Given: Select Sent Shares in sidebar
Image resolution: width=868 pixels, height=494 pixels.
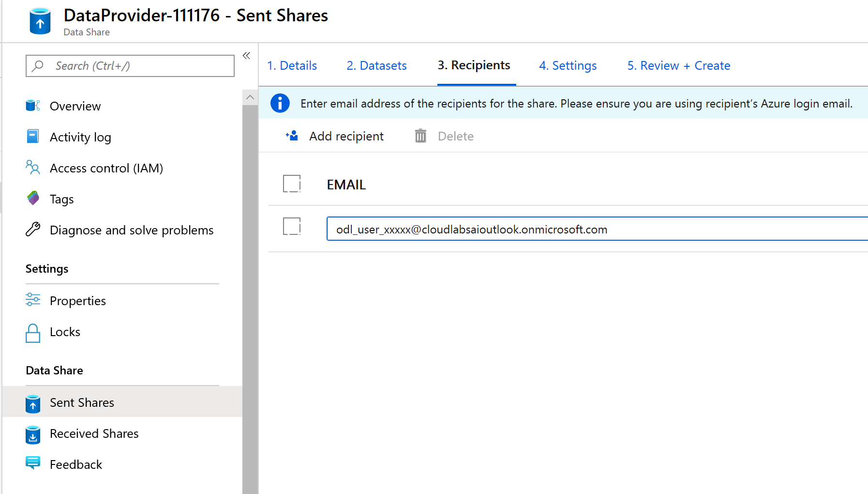Looking at the screenshot, I should pos(122,402).
